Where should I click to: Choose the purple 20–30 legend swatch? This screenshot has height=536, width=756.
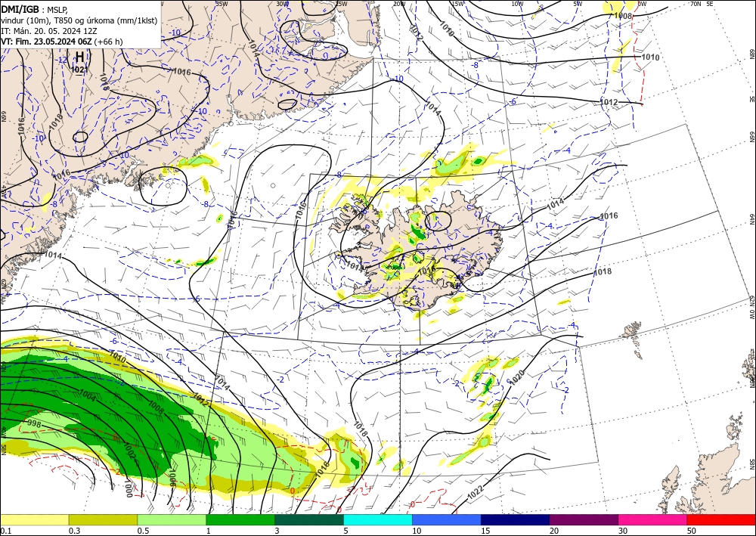tap(584, 519)
